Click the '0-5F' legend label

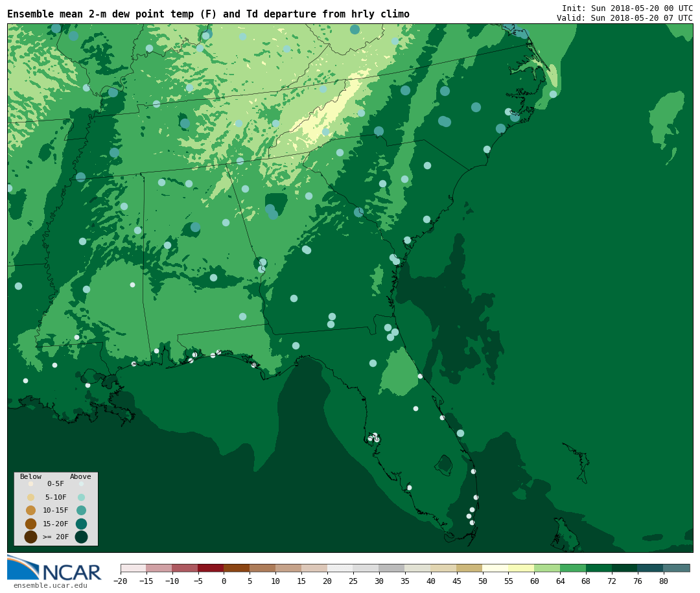tap(56, 483)
